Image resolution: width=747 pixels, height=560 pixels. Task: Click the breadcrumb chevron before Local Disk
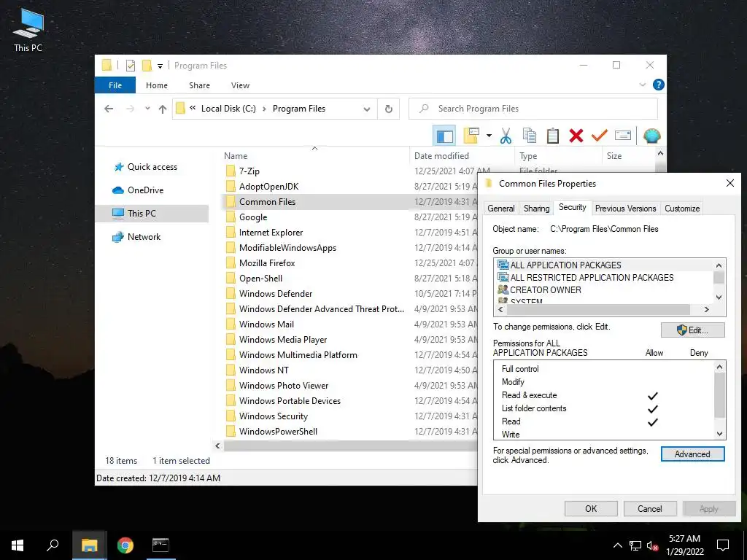193,108
